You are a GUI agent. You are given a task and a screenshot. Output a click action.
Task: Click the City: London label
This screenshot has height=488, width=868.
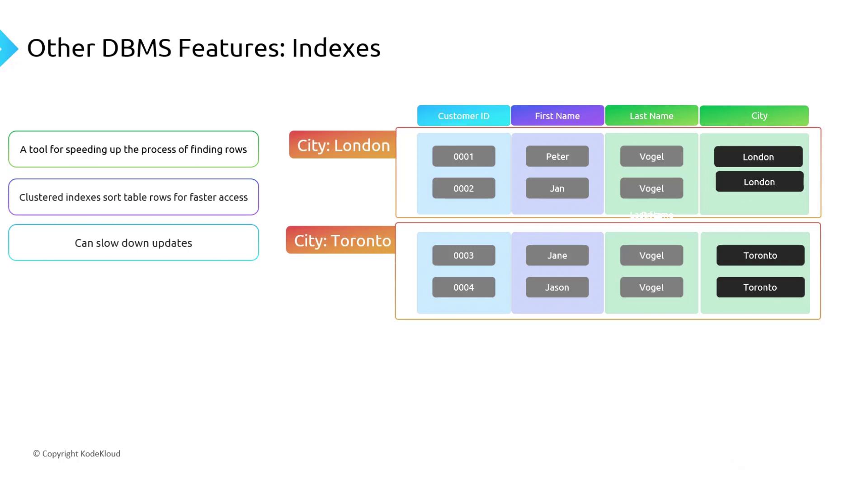pos(343,145)
